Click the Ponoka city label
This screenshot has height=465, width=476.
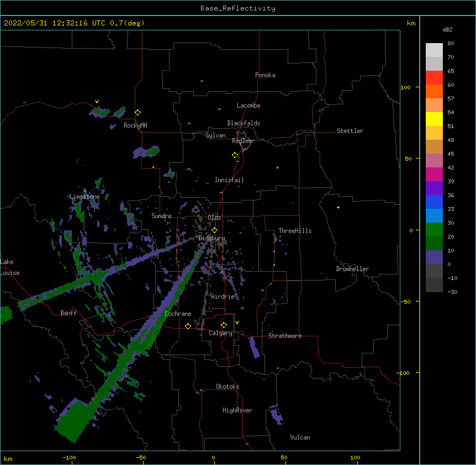(265, 75)
